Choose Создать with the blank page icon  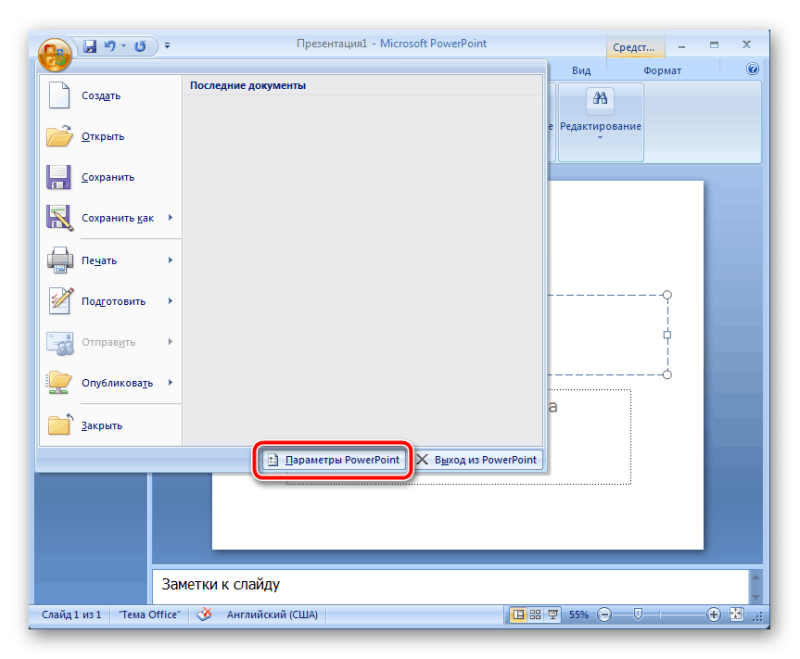tap(110, 95)
